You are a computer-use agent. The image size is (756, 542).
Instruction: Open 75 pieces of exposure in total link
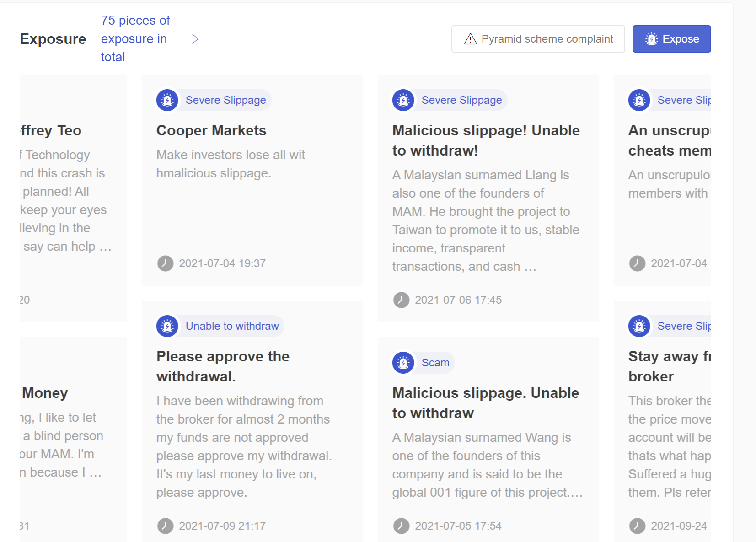click(x=135, y=39)
